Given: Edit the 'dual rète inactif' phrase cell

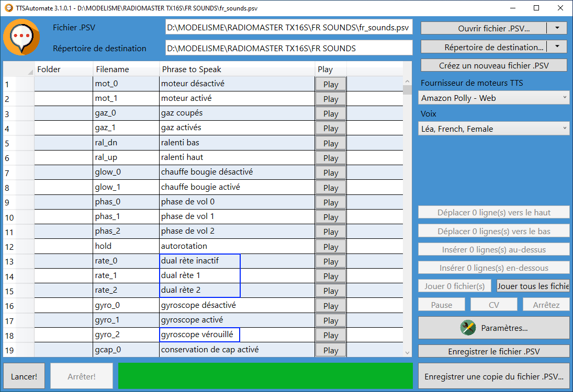Looking at the screenshot, I should click(200, 261).
